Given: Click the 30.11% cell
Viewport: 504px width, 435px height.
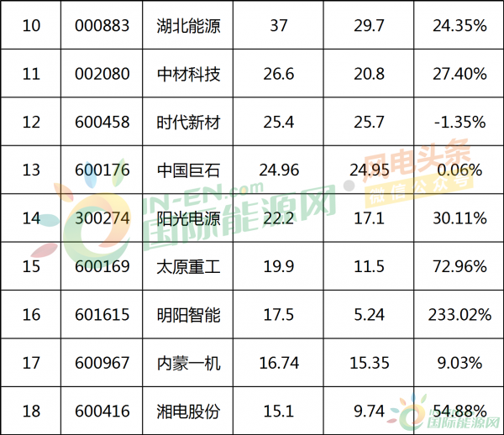Looking at the screenshot, I should pos(459,218).
